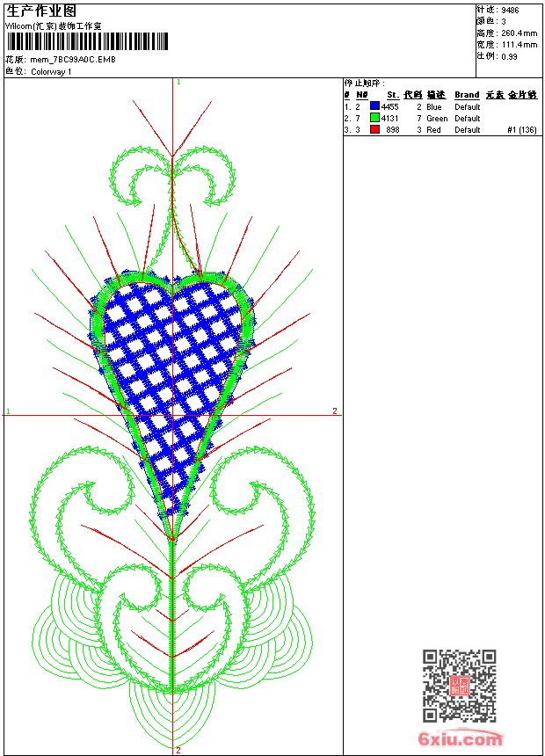
Task: Click the '#1 (136)' sequin entry
Action: click(522, 130)
